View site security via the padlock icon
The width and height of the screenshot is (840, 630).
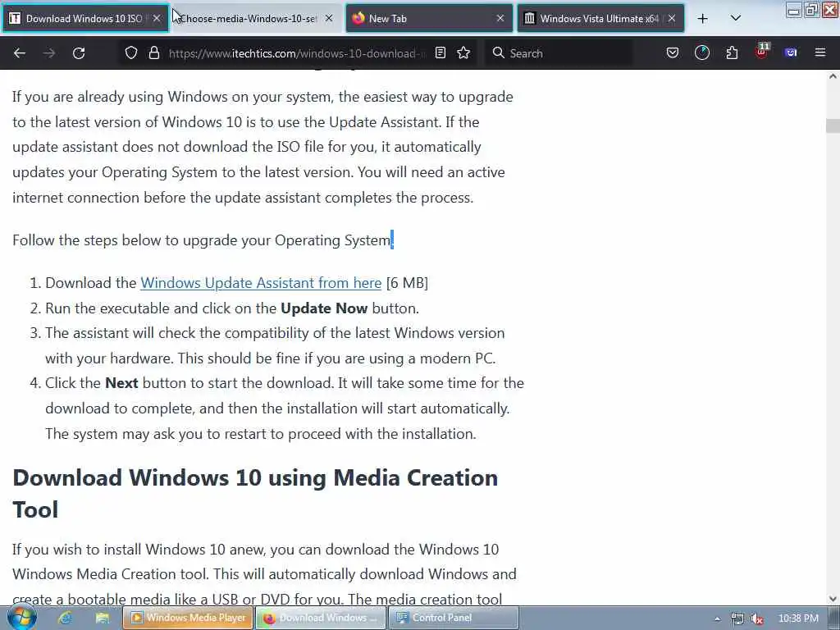(154, 53)
